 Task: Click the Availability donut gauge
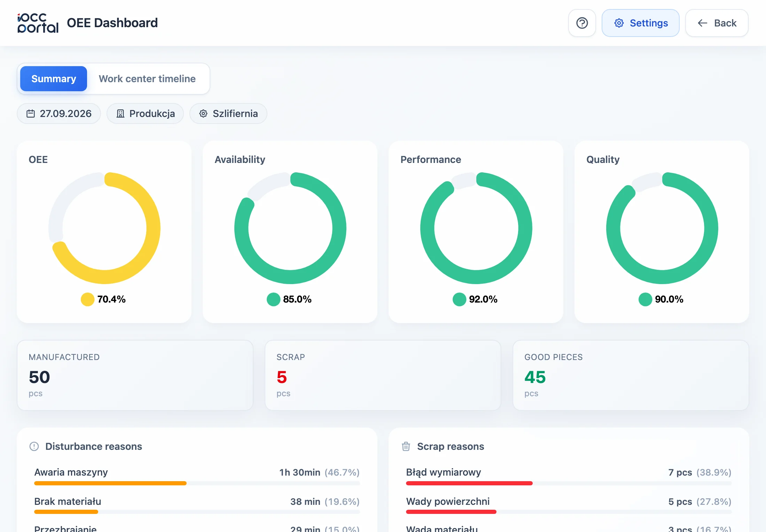290,228
